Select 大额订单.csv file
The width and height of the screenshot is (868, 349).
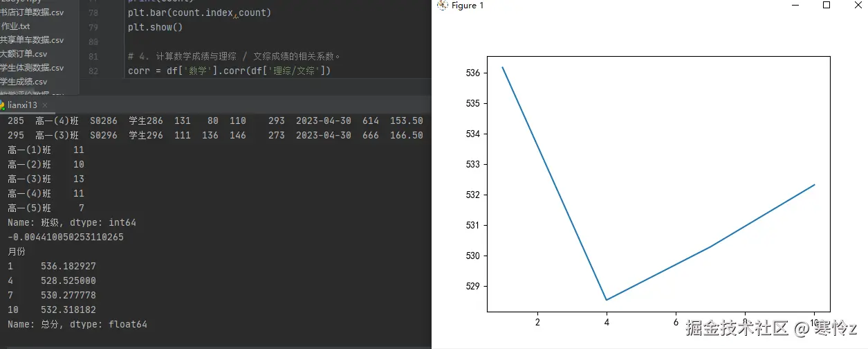[24, 54]
